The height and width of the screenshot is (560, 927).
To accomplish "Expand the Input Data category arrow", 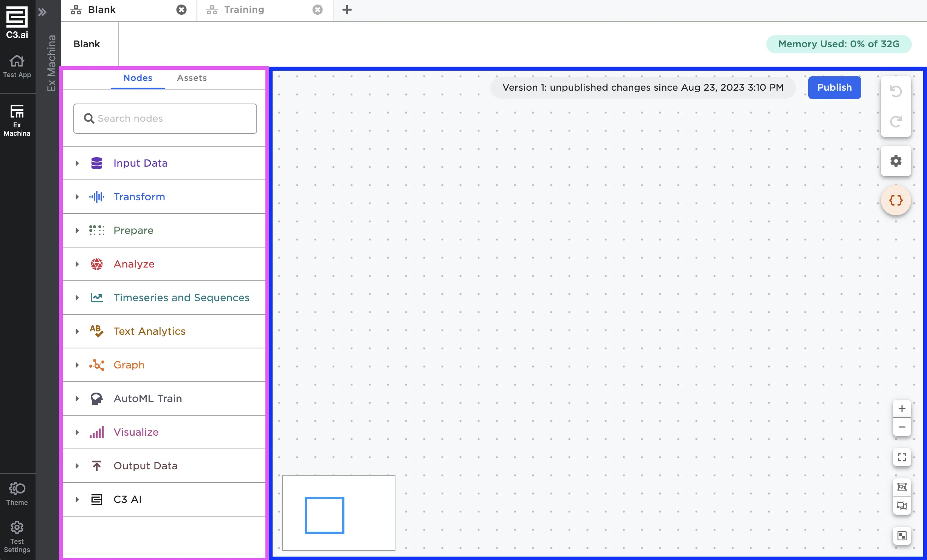I will [77, 163].
